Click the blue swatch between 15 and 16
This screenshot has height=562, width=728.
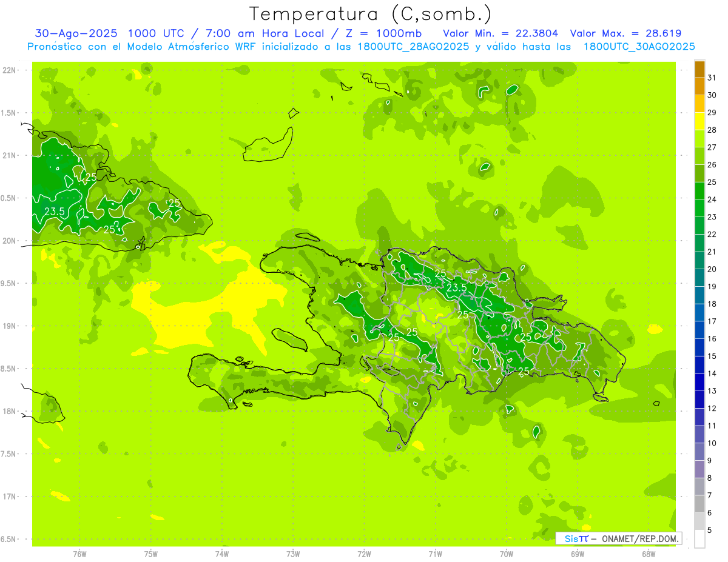pos(699,347)
